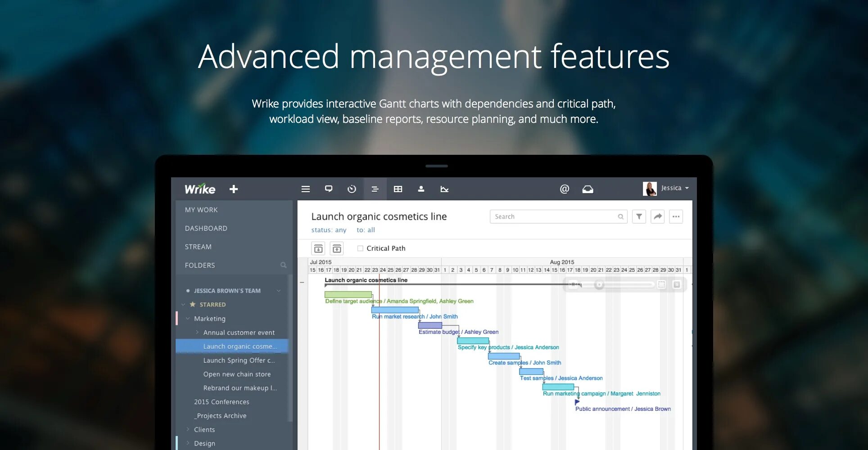Switch to the Table view icon
The width and height of the screenshot is (868, 450).
[398, 189]
